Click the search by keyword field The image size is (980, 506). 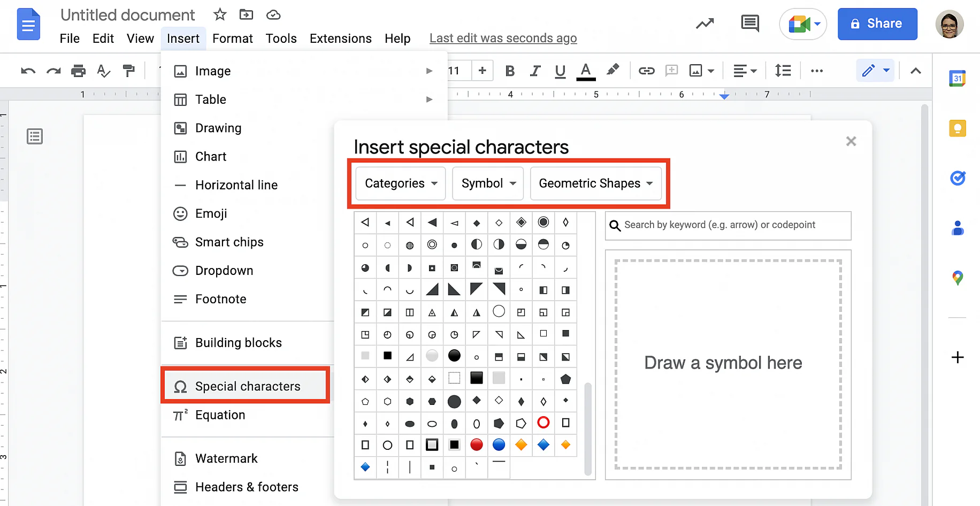pyautogui.click(x=728, y=225)
